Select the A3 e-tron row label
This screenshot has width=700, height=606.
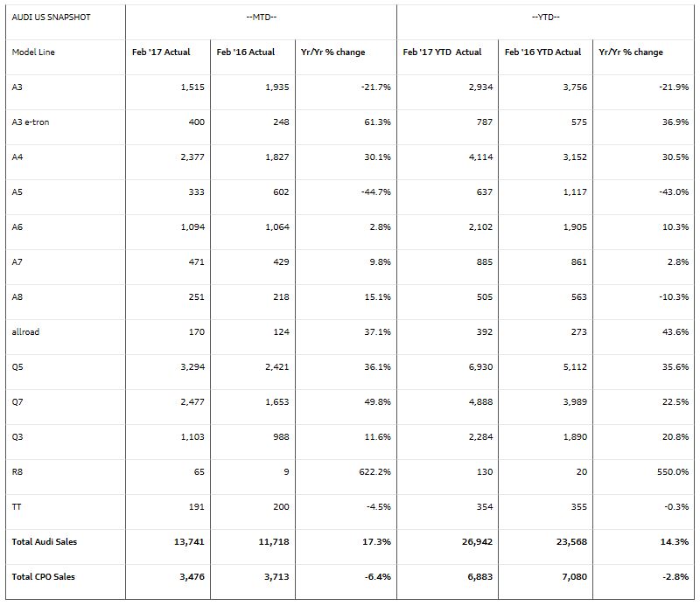(x=31, y=122)
